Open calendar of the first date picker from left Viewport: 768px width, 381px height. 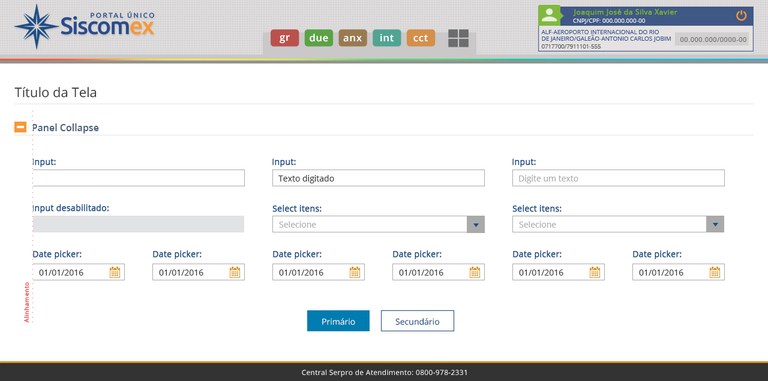pos(115,272)
